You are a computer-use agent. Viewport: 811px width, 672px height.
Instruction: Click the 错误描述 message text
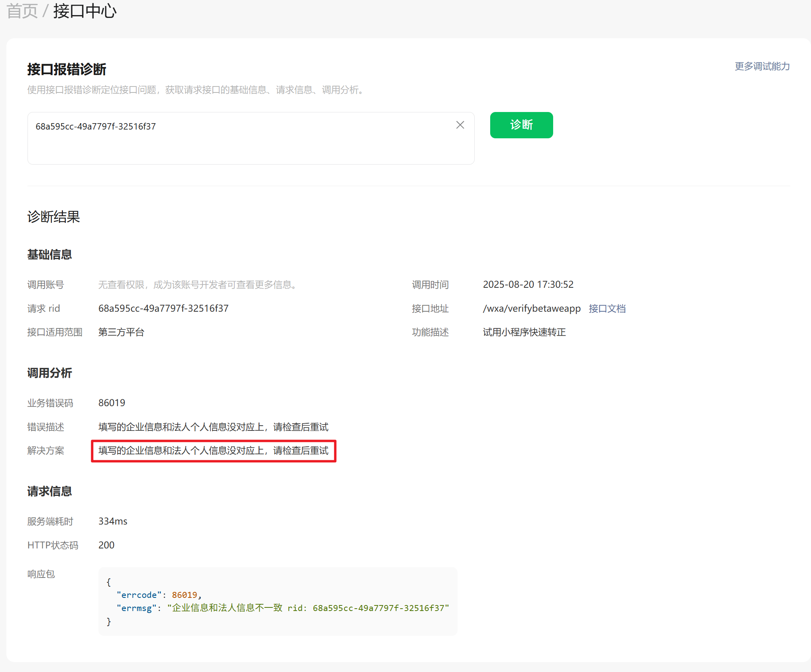(213, 427)
